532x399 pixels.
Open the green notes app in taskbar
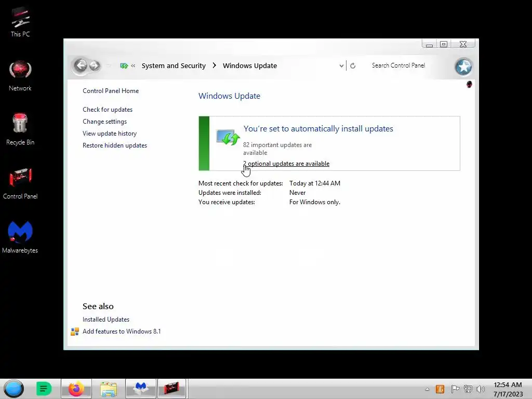click(x=44, y=389)
